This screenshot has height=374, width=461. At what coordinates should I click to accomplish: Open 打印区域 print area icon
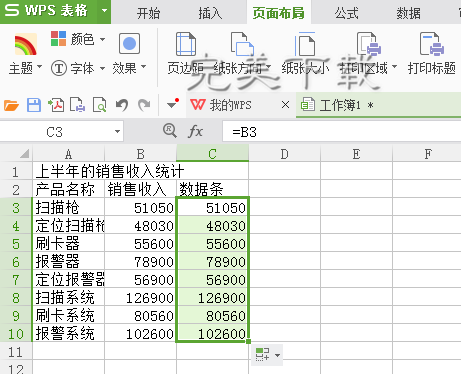(x=369, y=44)
